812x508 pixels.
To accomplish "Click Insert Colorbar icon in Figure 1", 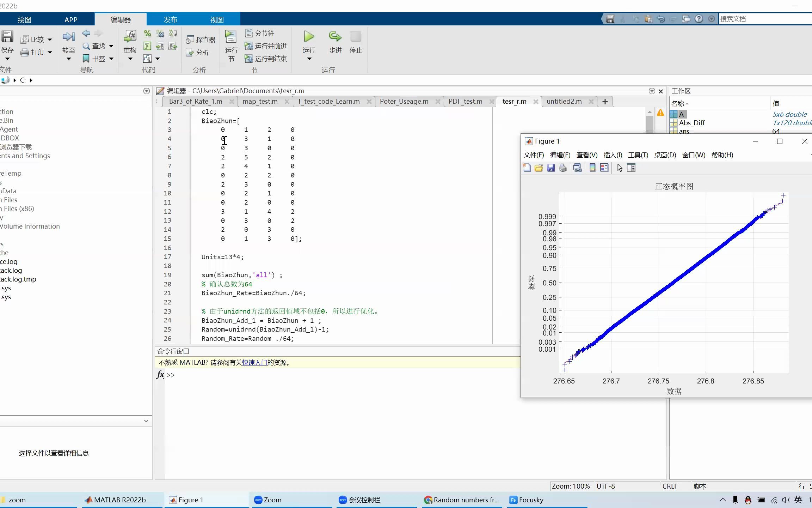I will (x=592, y=168).
